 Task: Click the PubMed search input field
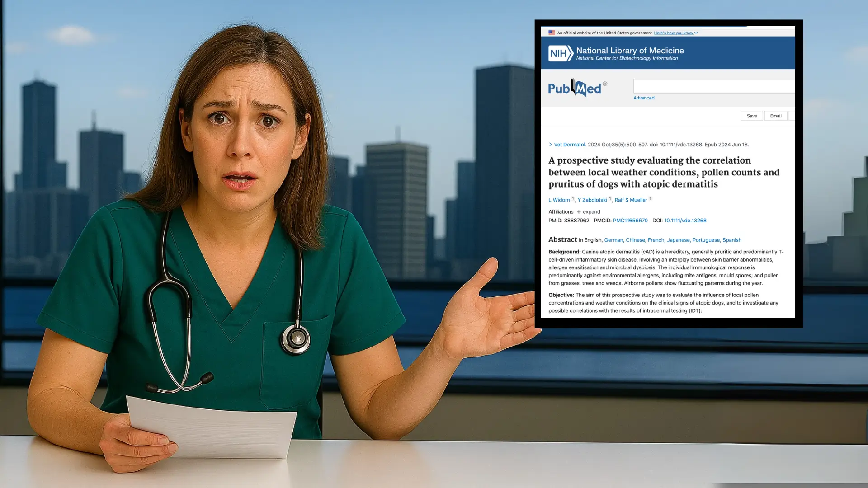(x=714, y=86)
